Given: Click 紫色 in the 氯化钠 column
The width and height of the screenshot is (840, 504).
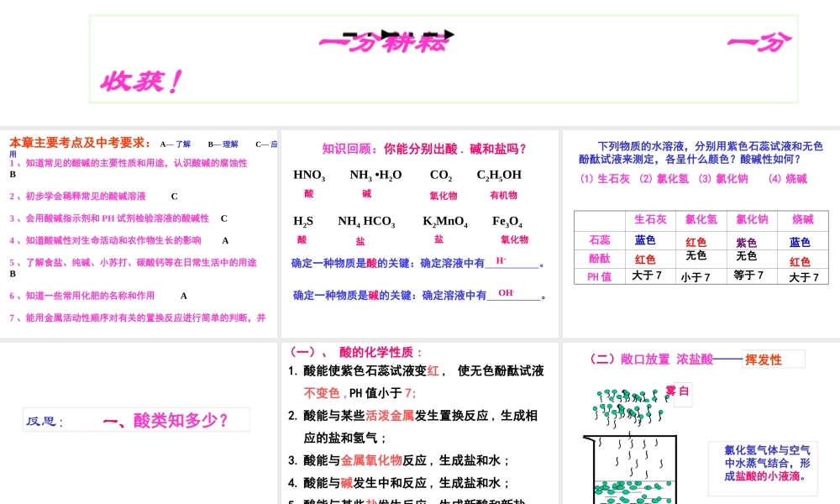Looking at the screenshot, I should (746, 243).
